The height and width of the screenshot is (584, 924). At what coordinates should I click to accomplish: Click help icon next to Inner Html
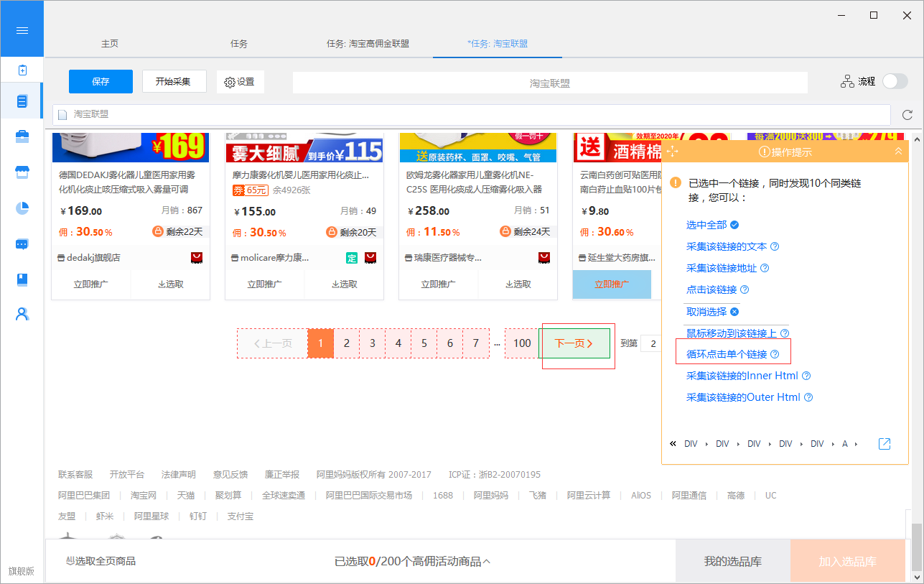(806, 376)
